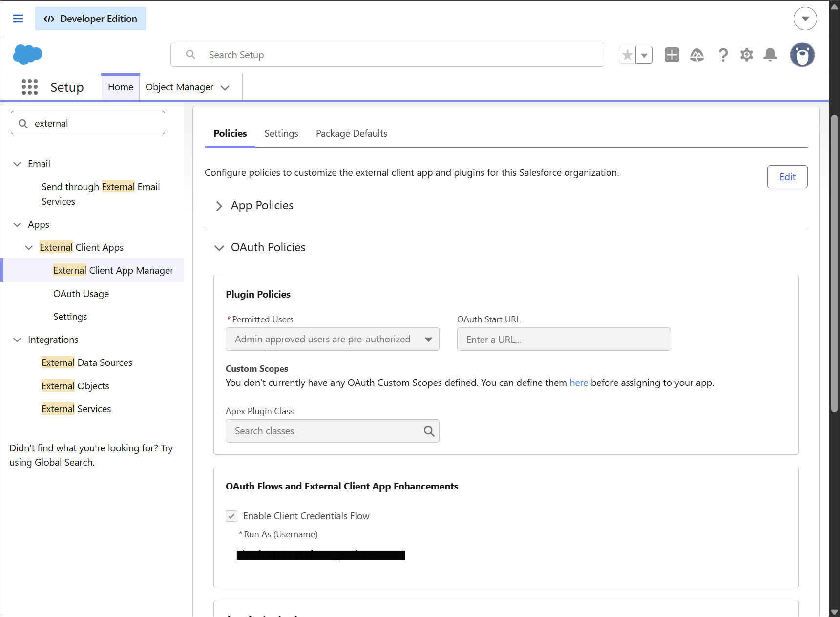
Task: Click the Salesforce cloud logo
Action: click(x=27, y=54)
